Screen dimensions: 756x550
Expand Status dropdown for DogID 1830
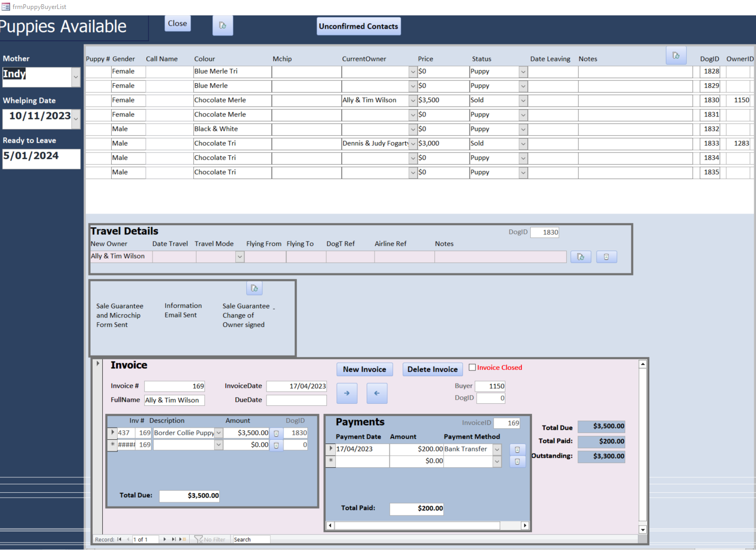tap(523, 100)
